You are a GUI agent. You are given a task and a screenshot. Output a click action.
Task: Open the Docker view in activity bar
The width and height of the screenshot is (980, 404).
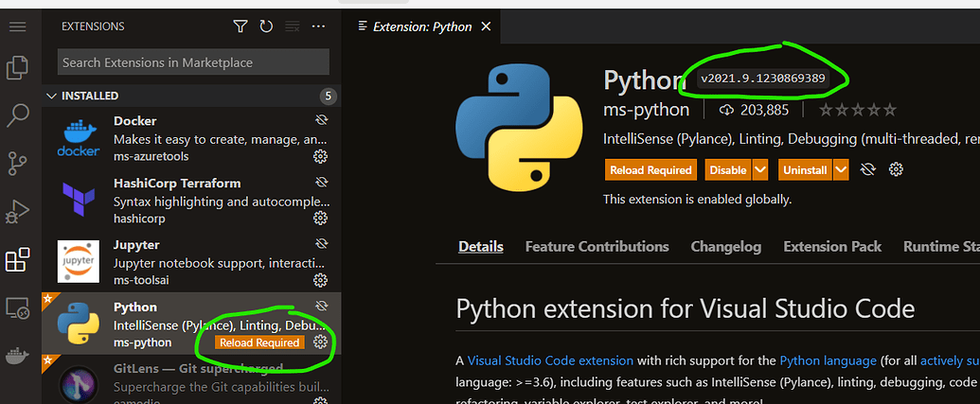[x=17, y=357]
